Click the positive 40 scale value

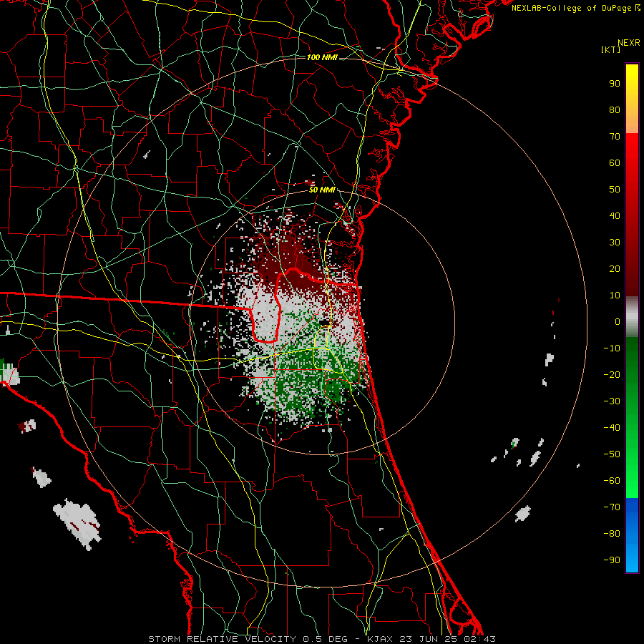pyautogui.click(x=615, y=216)
